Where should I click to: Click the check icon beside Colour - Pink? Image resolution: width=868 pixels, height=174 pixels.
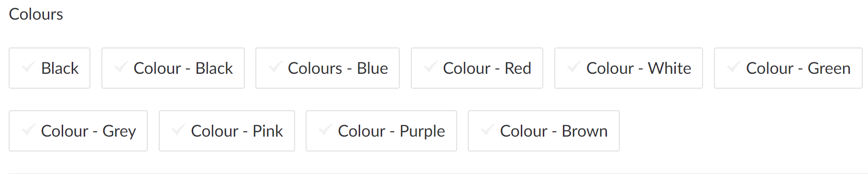(178, 130)
